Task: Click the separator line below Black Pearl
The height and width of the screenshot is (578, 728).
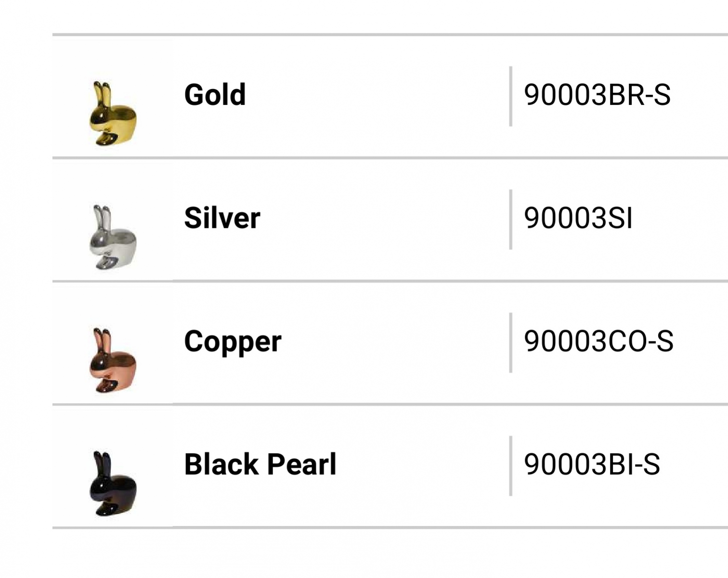Action: 390,527
